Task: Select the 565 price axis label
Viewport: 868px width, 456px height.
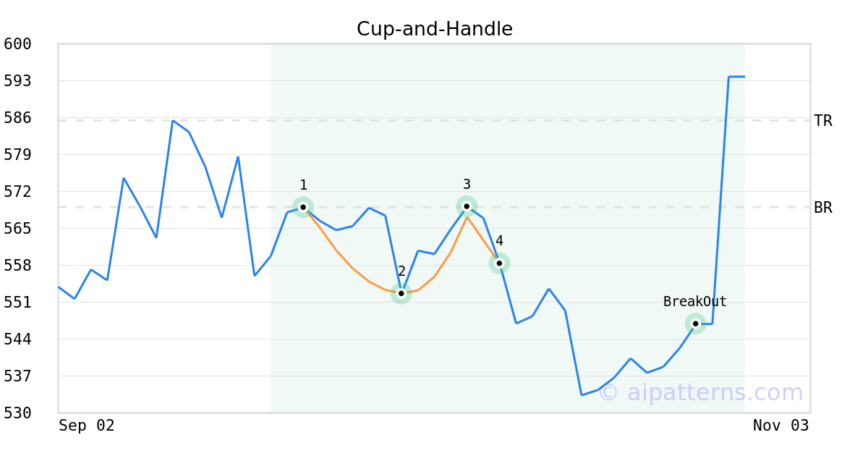Action: point(17,229)
